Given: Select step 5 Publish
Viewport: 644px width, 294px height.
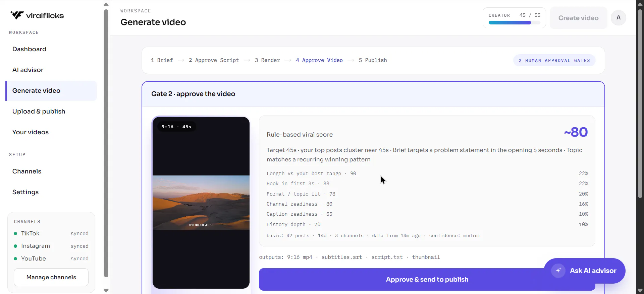Looking at the screenshot, I should tap(373, 60).
